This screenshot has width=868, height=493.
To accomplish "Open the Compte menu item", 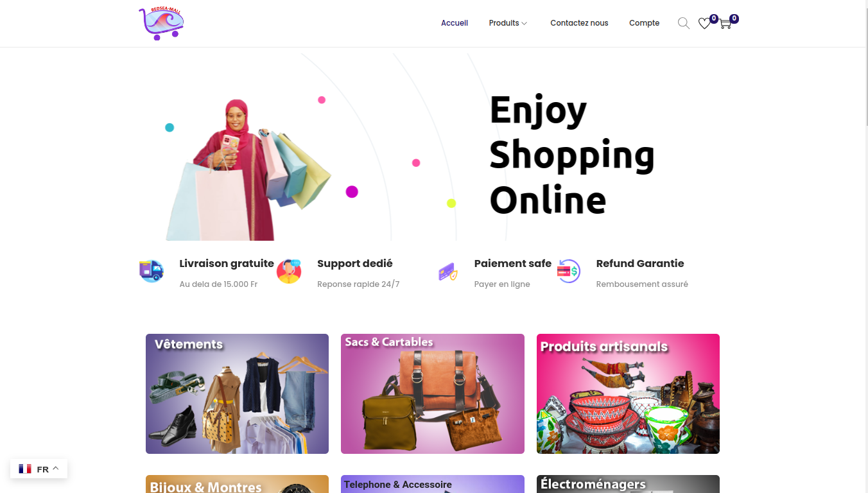I will point(644,23).
